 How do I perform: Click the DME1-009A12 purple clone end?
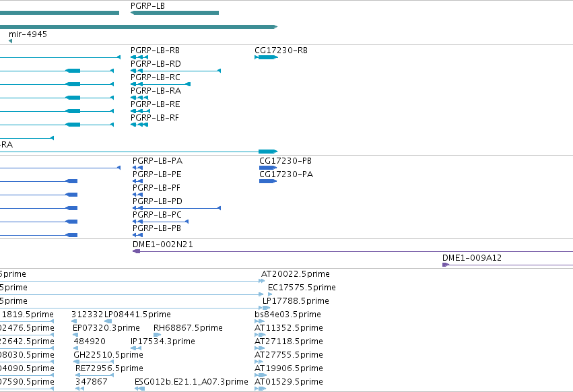click(446, 265)
